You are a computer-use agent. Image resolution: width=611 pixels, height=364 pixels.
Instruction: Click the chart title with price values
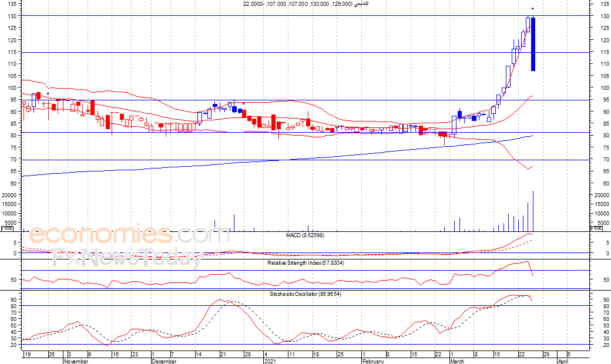click(x=305, y=4)
